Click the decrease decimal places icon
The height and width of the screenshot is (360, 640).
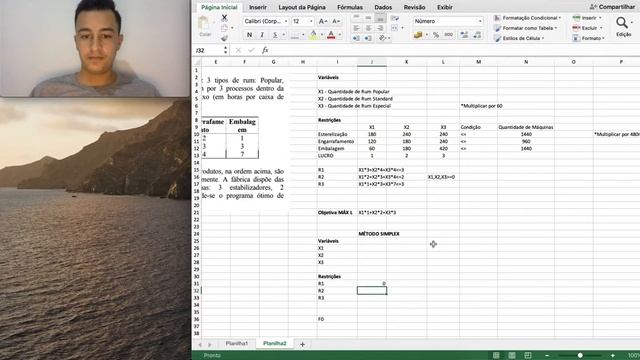[x=477, y=35]
